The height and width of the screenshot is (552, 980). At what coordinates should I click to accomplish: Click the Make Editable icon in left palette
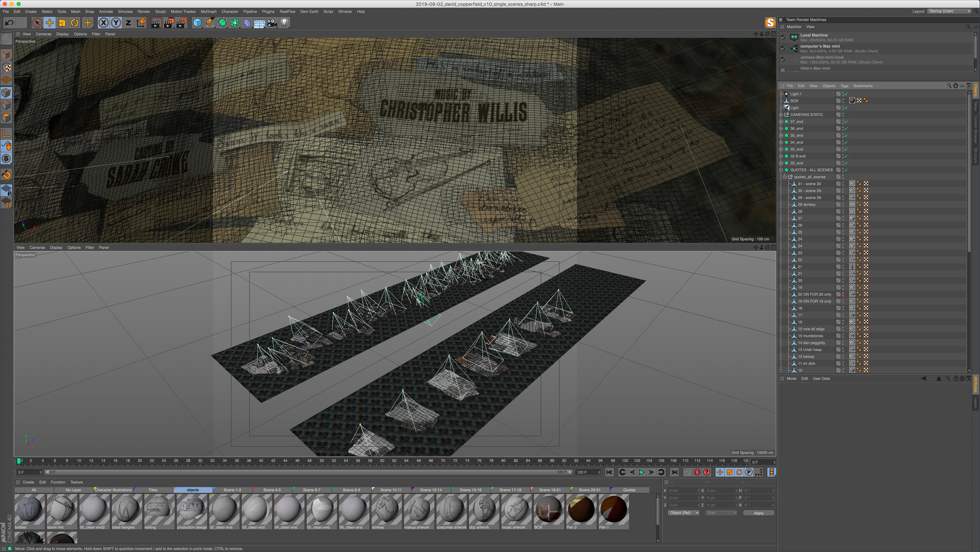point(6,39)
